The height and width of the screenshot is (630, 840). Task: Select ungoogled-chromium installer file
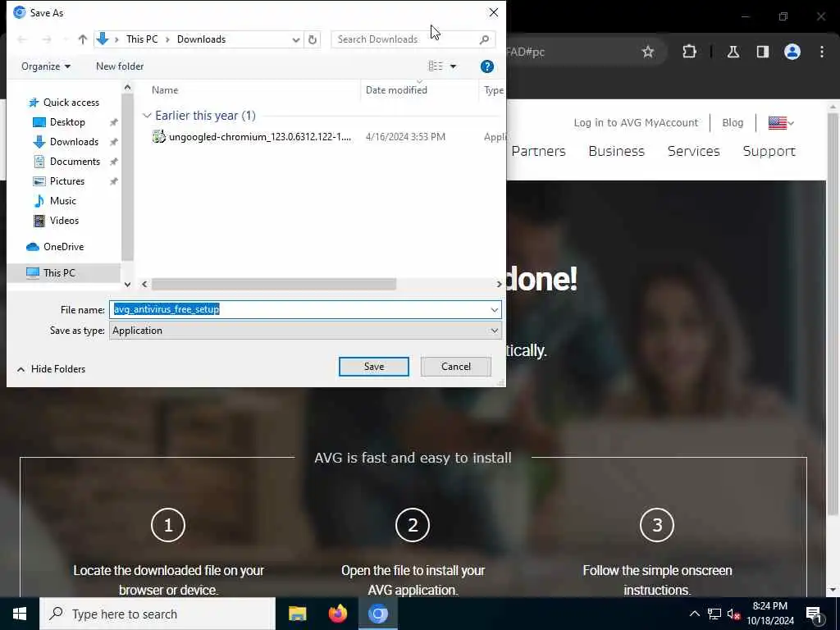point(260,137)
